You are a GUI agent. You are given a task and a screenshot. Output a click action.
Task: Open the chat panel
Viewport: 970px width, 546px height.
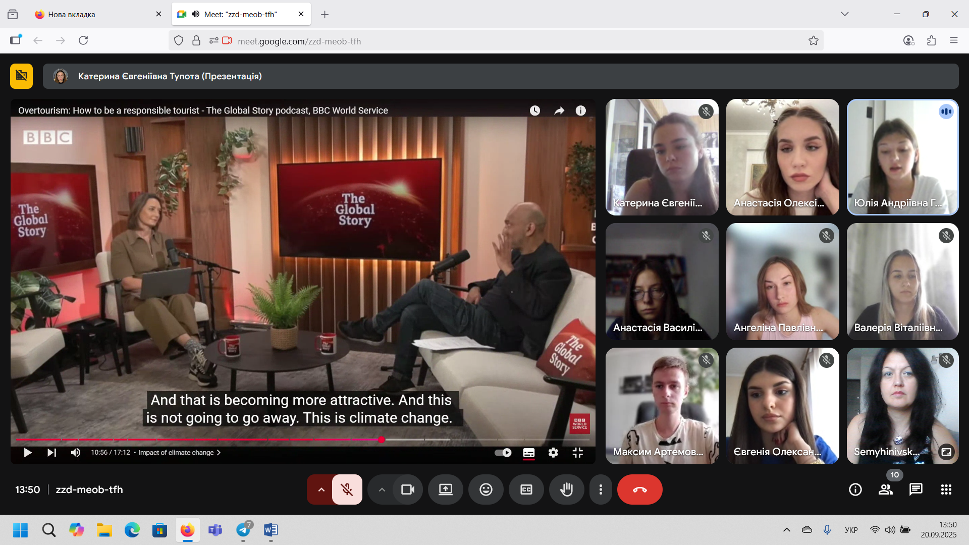pos(915,489)
